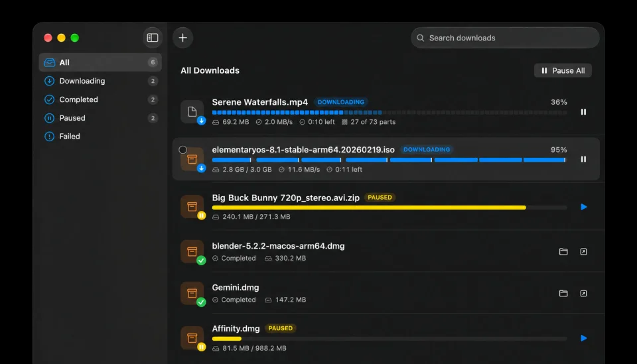The width and height of the screenshot is (637, 364).
Task: Pause the Serene Waterfalls.mp4 download
Action: (x=583, y=112)
